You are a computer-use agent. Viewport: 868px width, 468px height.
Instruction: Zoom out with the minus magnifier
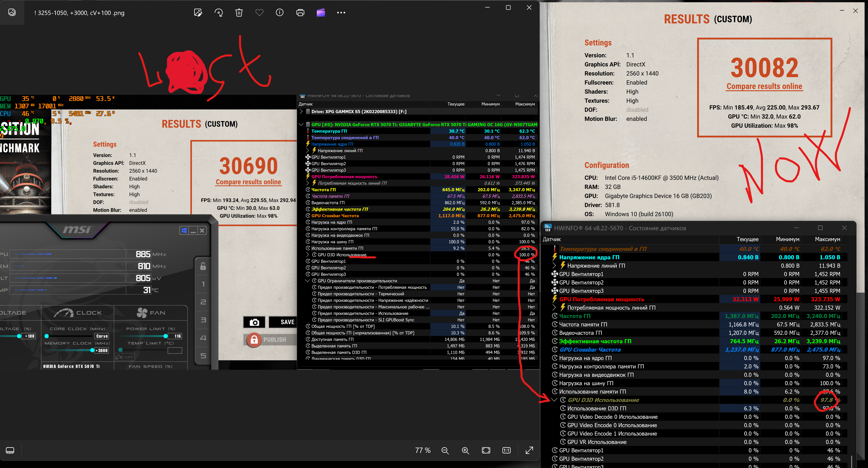(x=445, y=451)
